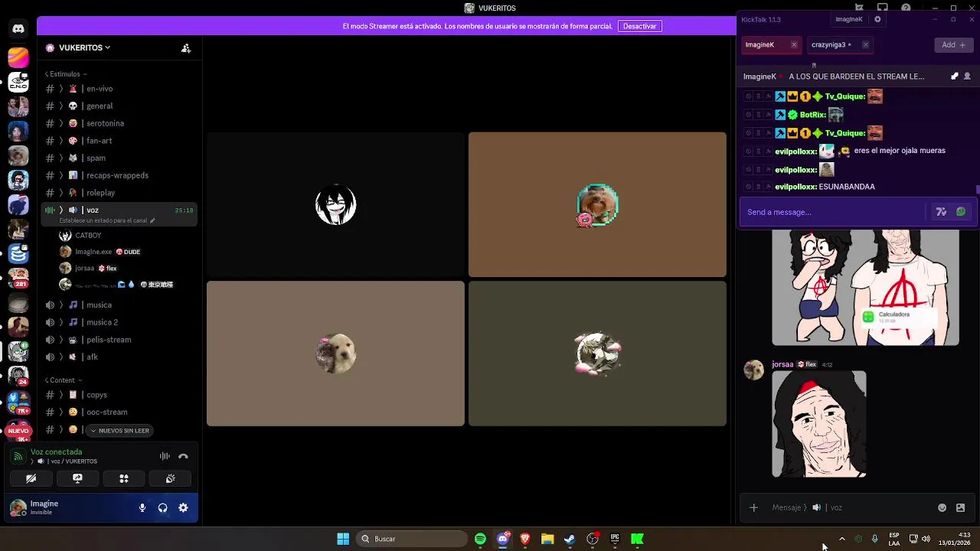980x551 pixels.
Task: Open the jorsaa meme image attachment
Action: [x=819, y=425]
